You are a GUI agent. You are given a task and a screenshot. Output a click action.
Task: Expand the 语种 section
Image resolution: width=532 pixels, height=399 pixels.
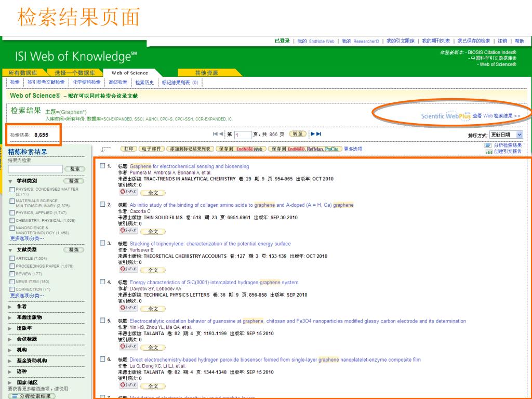click(10, 372)
